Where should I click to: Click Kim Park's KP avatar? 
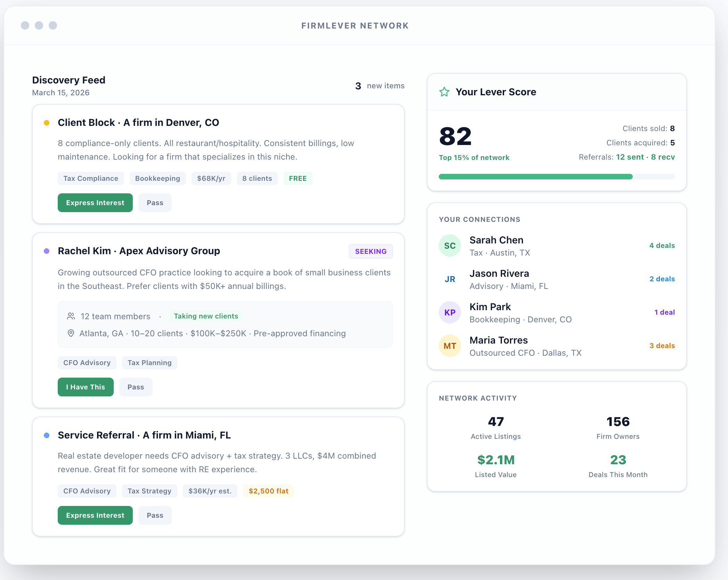pos(450,312)
